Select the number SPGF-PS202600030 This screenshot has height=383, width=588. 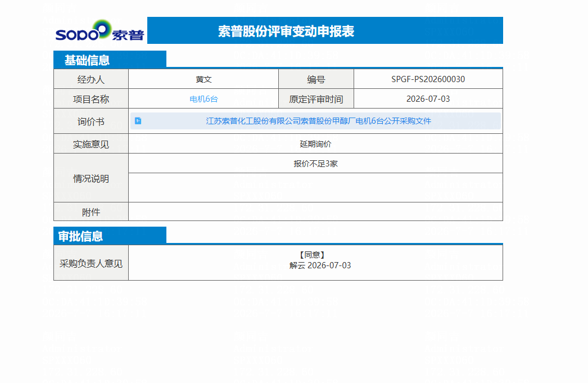pos(428,79)
